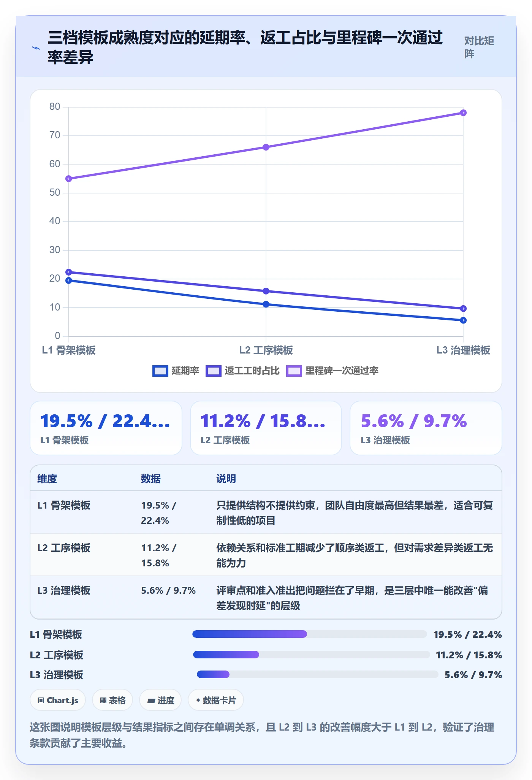Click 返工工时占比 point at L2 工序模板
532x780 pixels.
(x=266, y=291)
